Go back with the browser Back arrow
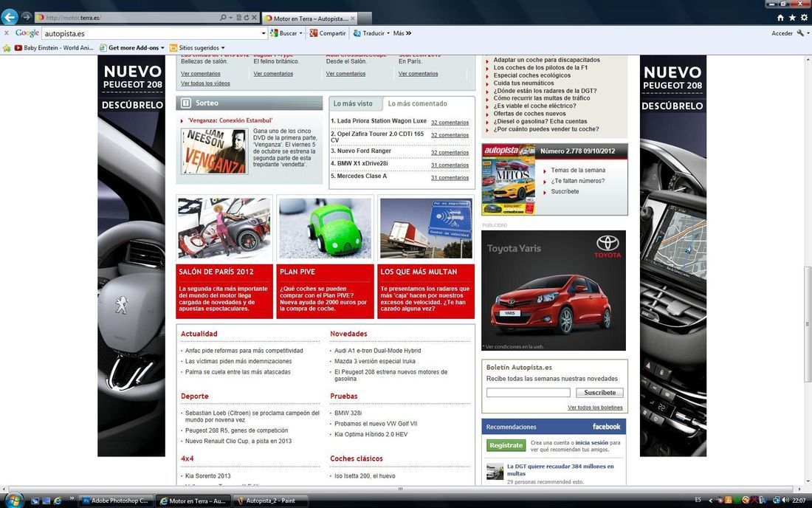Image resolution: width=812 pixels, height=508 pixels. pos(10,17)
